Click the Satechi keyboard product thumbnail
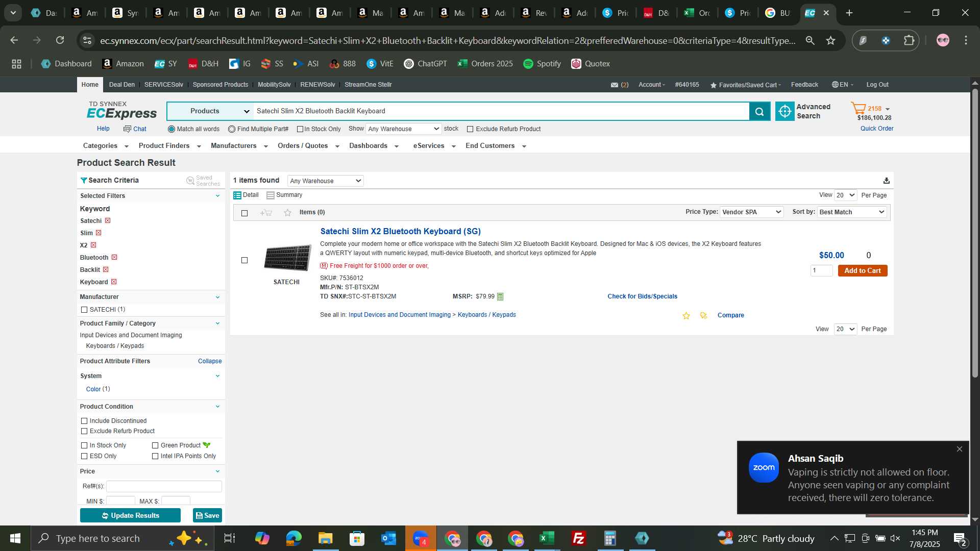This screenshot has width=980, height=551. [287, 258]
